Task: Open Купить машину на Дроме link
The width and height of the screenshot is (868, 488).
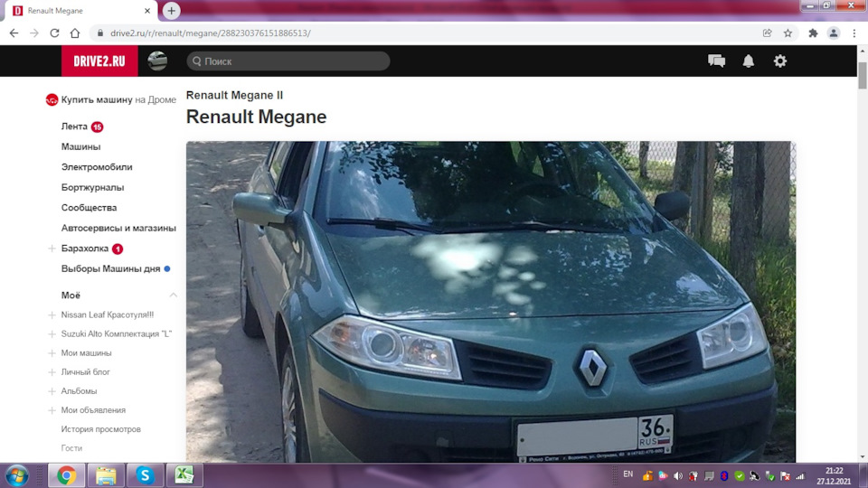Action: [x=110, y=99]
